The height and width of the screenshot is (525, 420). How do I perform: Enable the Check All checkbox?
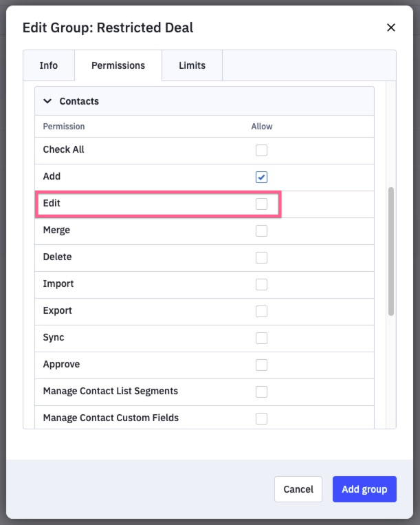261,150
